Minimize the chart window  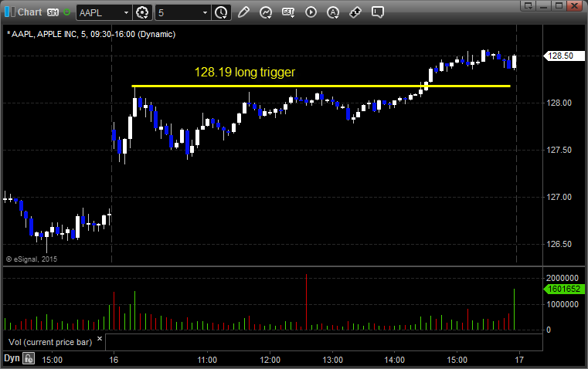(x=544, y=5)
